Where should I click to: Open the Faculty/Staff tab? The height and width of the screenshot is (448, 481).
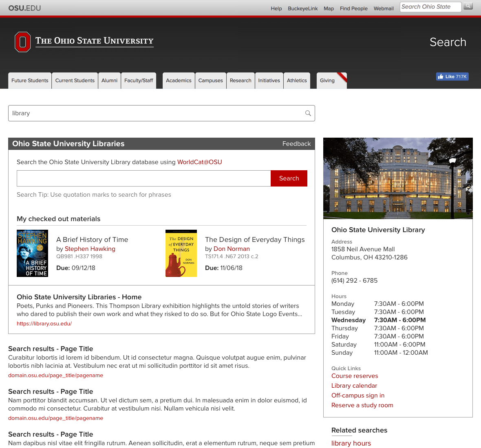click(x=139, y=81)
